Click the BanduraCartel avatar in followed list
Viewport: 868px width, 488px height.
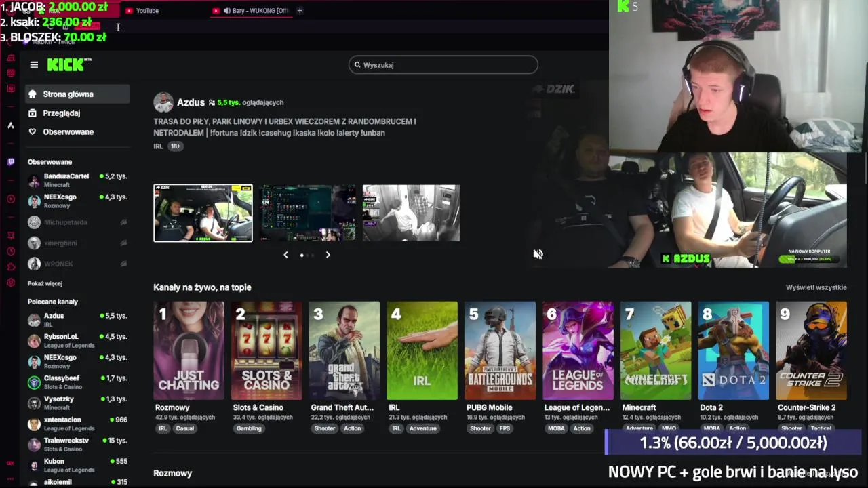pyautogui.click(x=34, y=180)
